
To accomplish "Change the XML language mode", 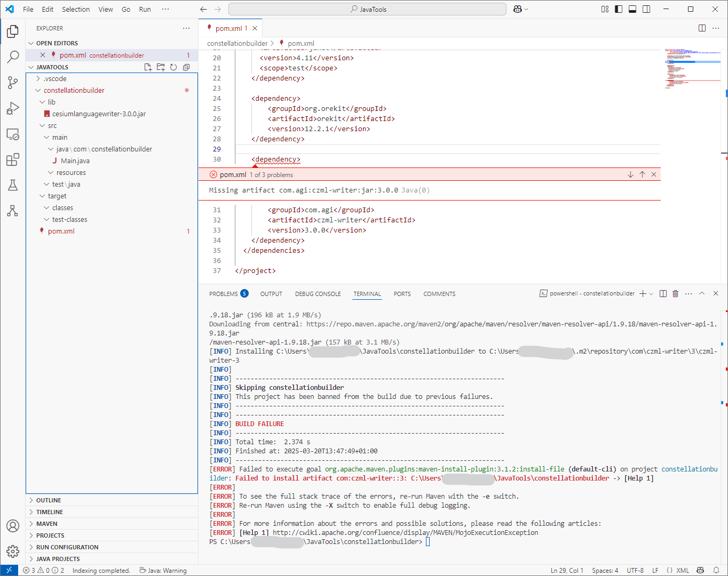I will pos(683,570).
